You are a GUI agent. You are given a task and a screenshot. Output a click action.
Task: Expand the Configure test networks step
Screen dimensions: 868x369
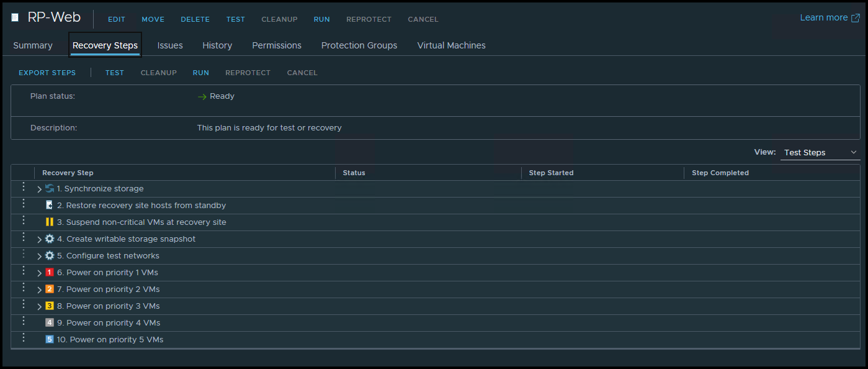[x=39, y=257]
